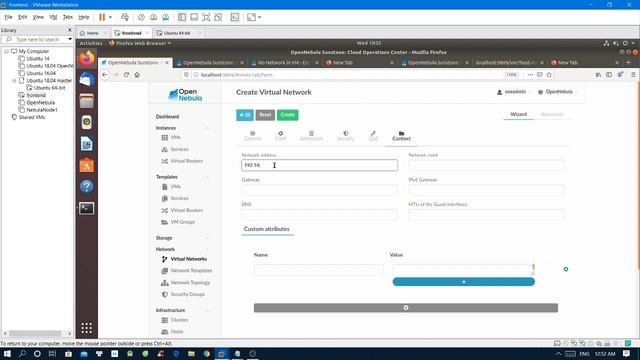Go to Firefox home page

click(137, 75)
